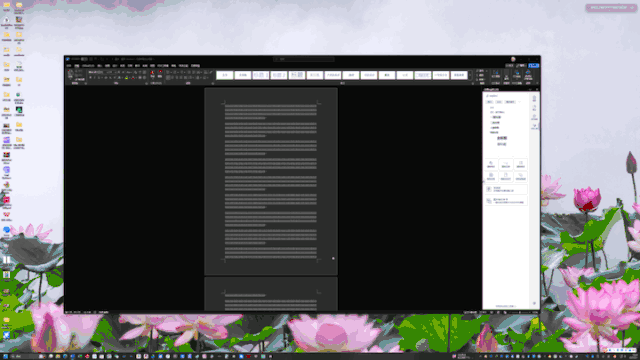Switch to the Insert ribbon tab
The height and width of the screenshot is (360, 640).
tap(99, 65)
